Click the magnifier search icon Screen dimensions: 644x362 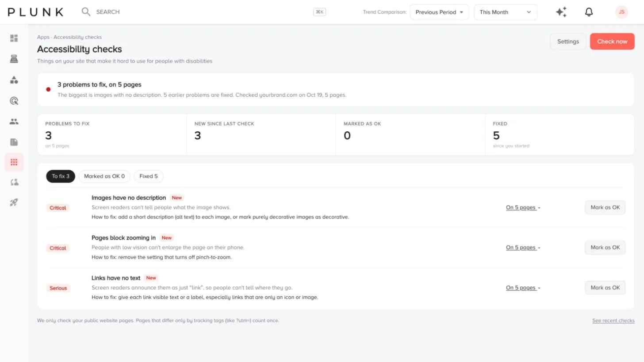click(x=86, y=11)
